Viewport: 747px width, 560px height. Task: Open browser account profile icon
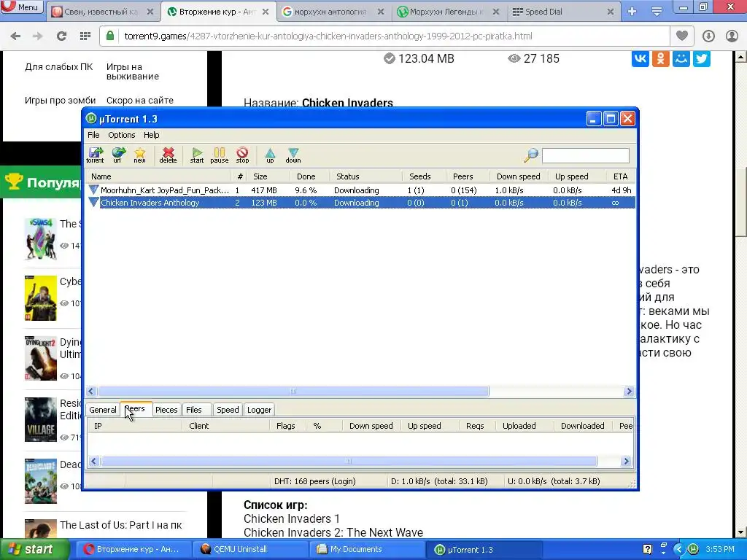click(x=732, y=36)
